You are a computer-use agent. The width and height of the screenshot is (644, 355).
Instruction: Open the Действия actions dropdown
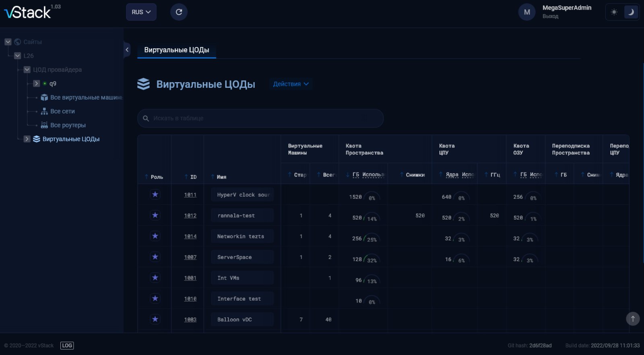point(291,84)
